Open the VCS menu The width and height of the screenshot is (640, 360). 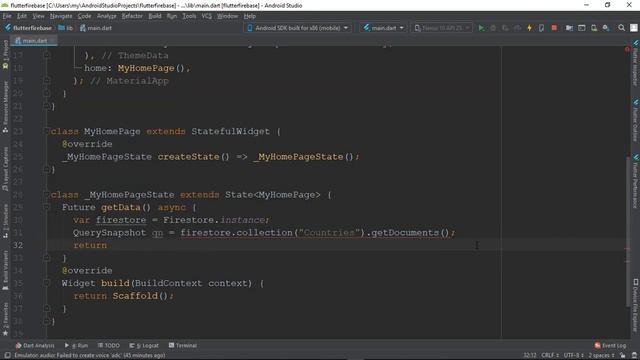(x=207, y=16)
